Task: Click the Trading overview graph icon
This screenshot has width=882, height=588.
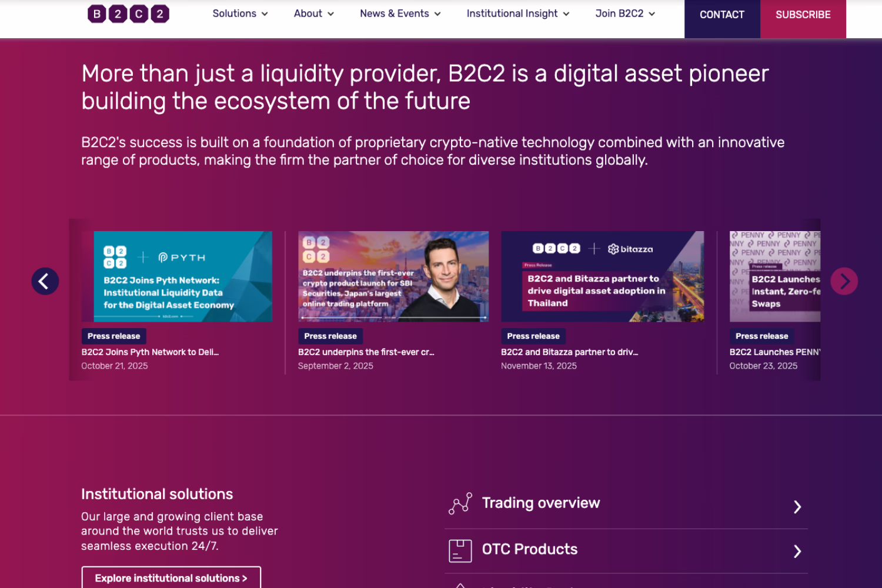Action: pyautogui.click(x=460, y=504)
